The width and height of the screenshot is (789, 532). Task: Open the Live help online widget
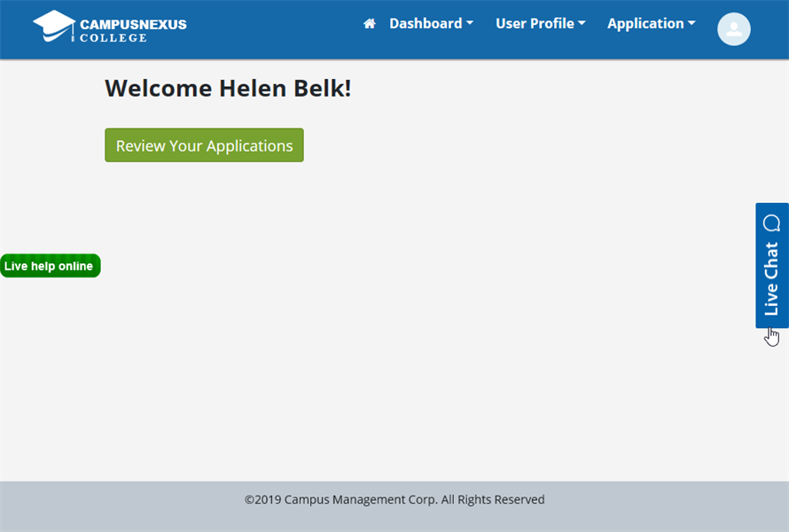(50, 266)
